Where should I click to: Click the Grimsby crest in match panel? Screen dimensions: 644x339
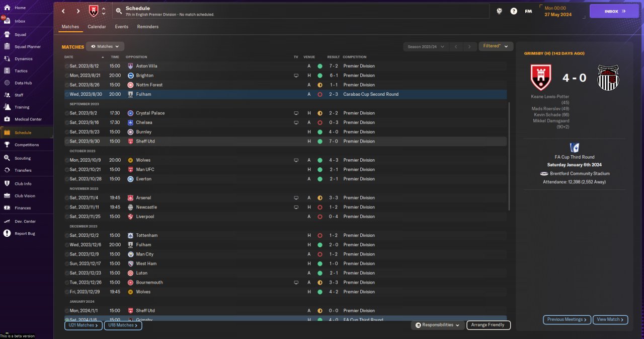tap(608, 78)
